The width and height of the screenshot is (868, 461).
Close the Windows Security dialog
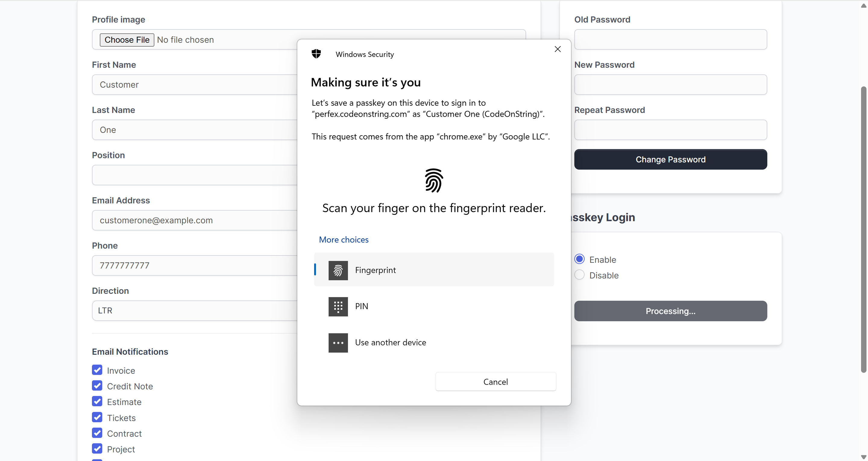[557, 49]
